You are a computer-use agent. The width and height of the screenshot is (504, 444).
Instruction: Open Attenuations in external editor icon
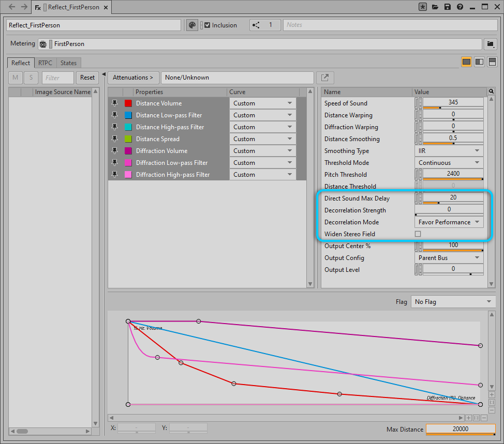pyautogui.click(x=325, y=78)
